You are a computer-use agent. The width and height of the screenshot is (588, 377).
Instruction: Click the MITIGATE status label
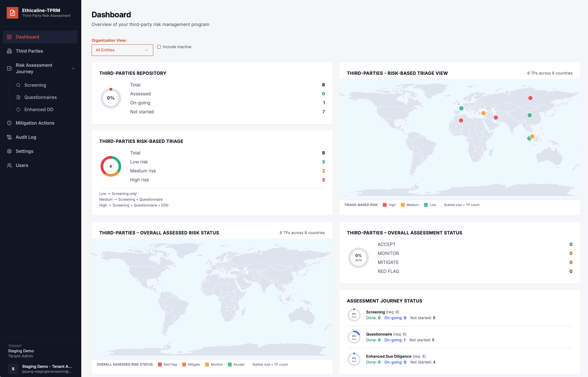[x=388, y=262]
